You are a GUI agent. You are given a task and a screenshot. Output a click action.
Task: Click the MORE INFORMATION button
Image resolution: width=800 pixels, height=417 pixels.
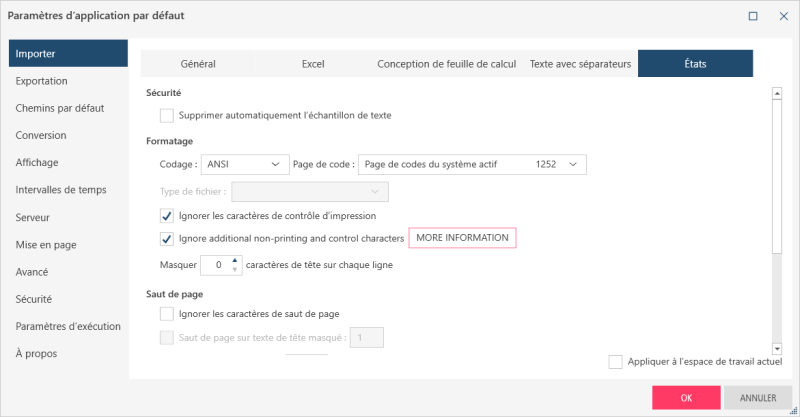point(463,239)
